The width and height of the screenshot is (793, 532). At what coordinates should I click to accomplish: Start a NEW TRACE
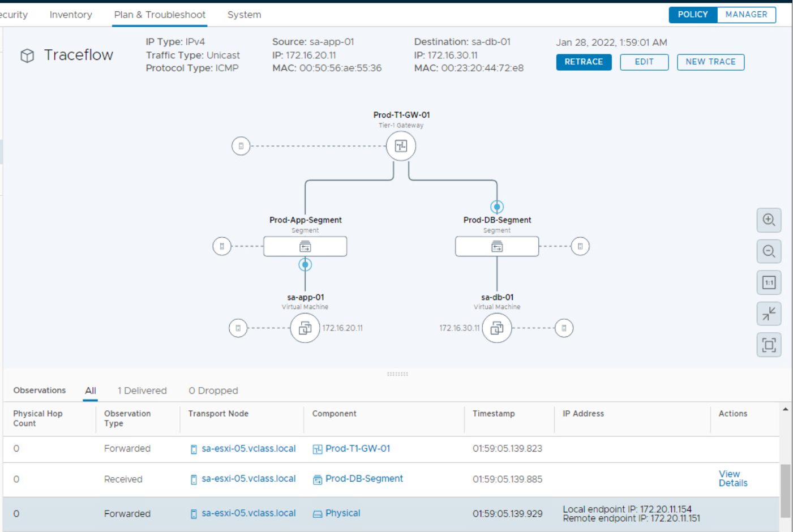(710, 62)
